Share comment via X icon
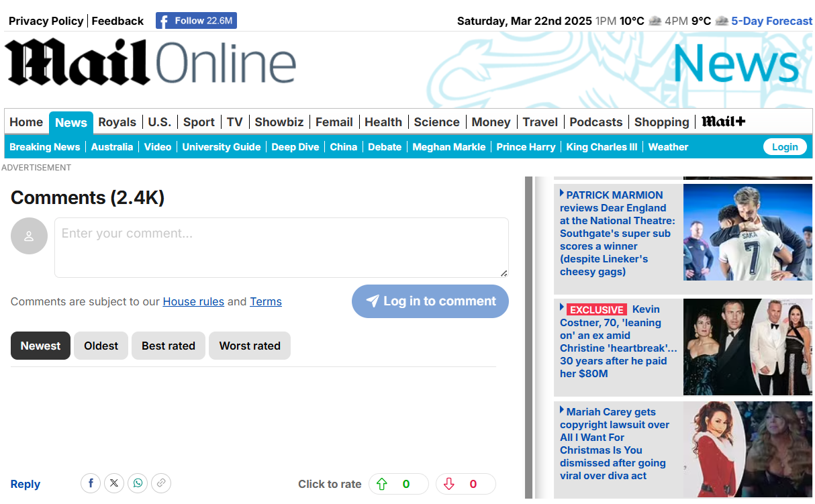The height and width of the screenshot is (504, 815). pos(114,483)
